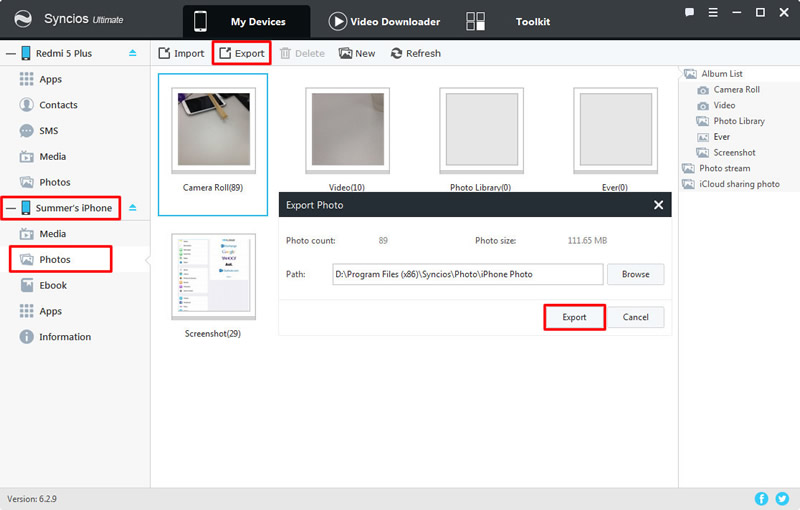Open the My Devices tab
The width and height of the screenshot is (800, 510).
[x=246, y=21]
